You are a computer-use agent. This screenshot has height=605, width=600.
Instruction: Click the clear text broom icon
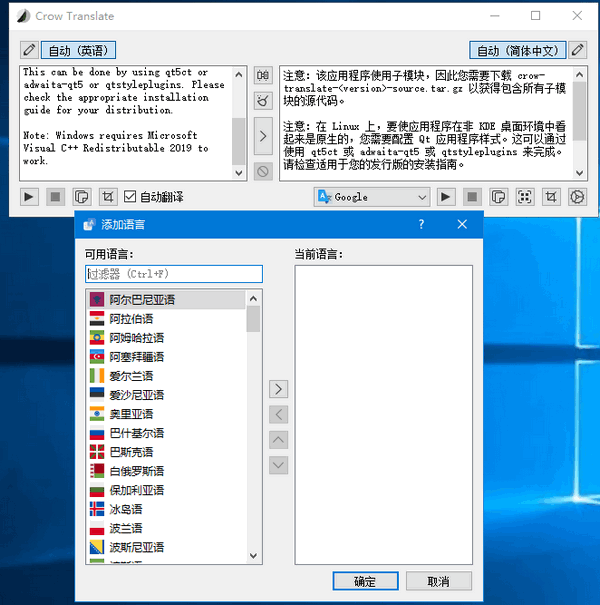tap(263, 101)
